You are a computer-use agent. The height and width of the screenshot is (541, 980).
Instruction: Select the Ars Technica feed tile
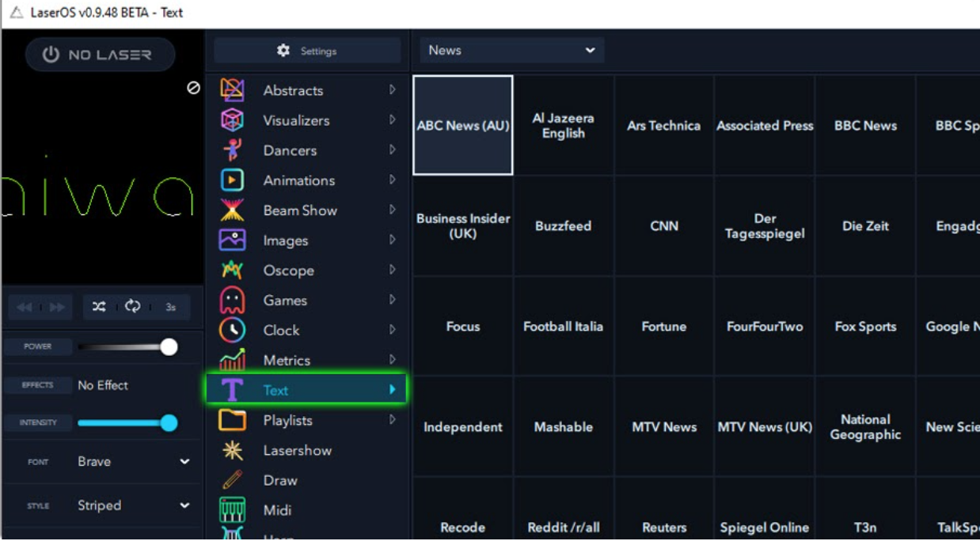tap(664, 125)
